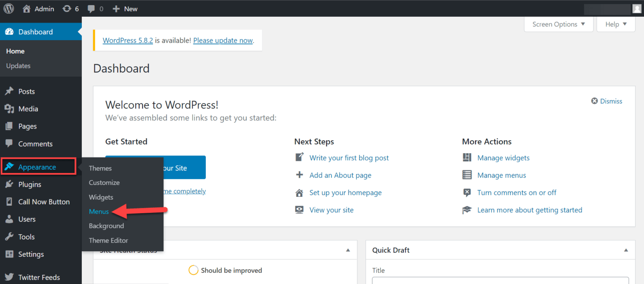The image size is (644, 284).
Task: Open the updates icon showing 6
Action: click(x=67, y=8)
